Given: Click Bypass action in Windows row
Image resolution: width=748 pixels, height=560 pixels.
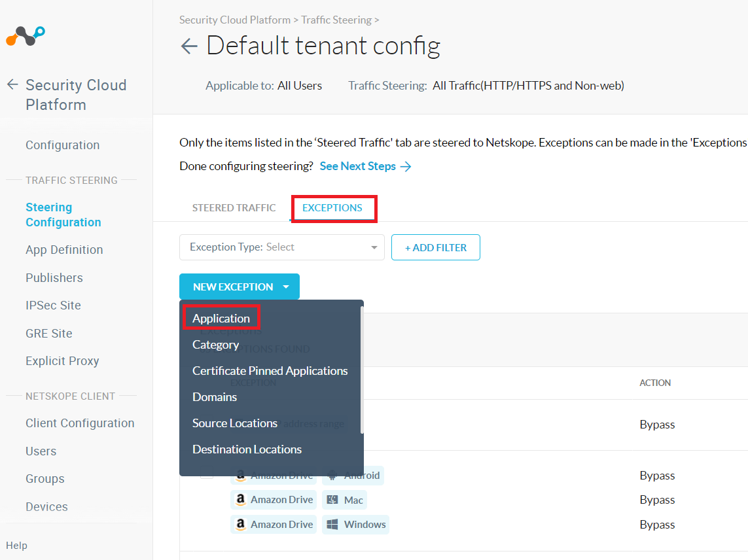Looking at the screenshot, I should click(x=657, y=525).
